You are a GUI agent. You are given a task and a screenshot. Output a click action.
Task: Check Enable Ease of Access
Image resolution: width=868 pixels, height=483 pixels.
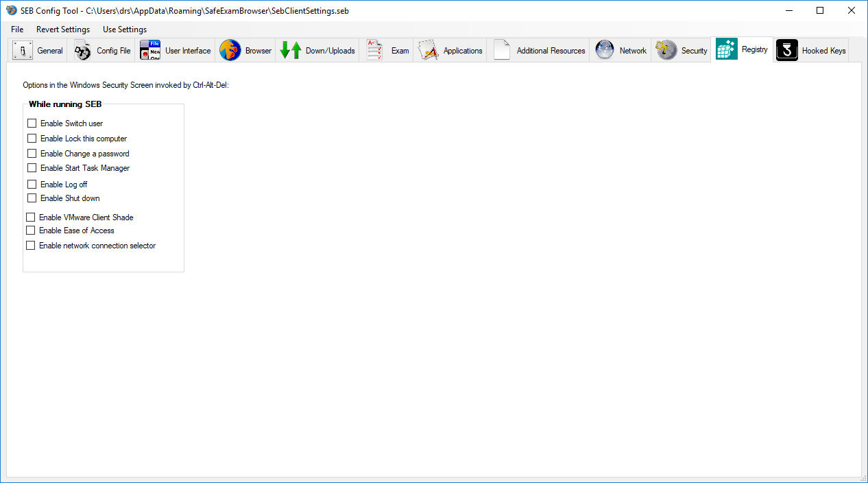(30, 231)
